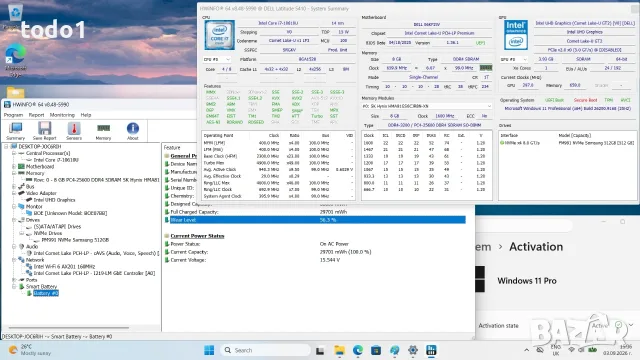The height and width of the screenshot is (360, 640).
Task: Click the battery tray icon
Action: pyautogui.click(x=593, y=350)
